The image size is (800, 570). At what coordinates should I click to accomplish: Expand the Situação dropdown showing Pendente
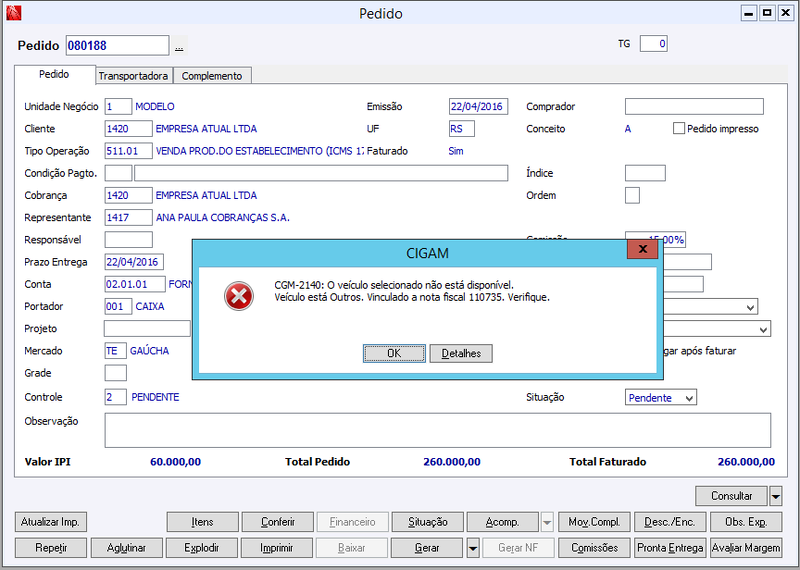click(689, 398)
